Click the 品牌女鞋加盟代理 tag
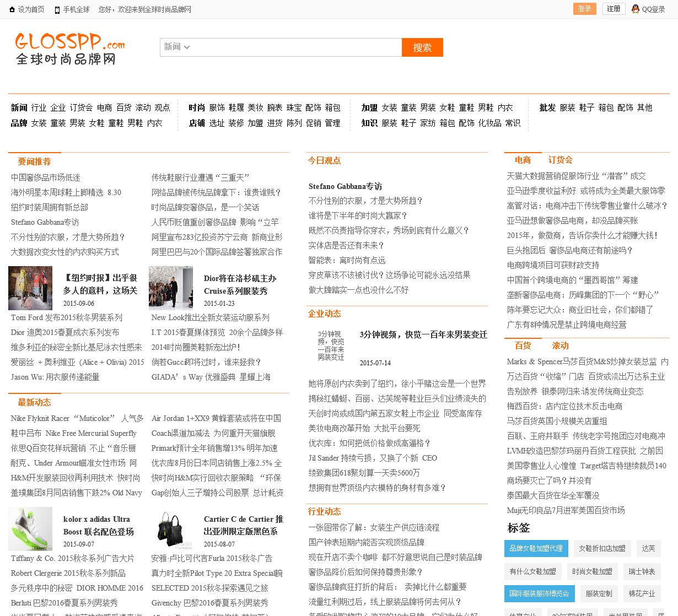The image size is (678, 616). click(x=536, y=548)
